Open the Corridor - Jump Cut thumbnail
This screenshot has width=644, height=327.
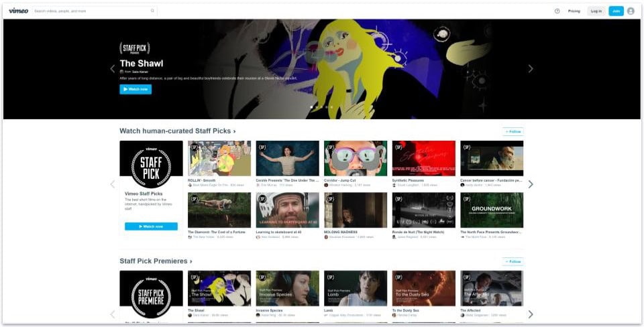pos(356,158)
